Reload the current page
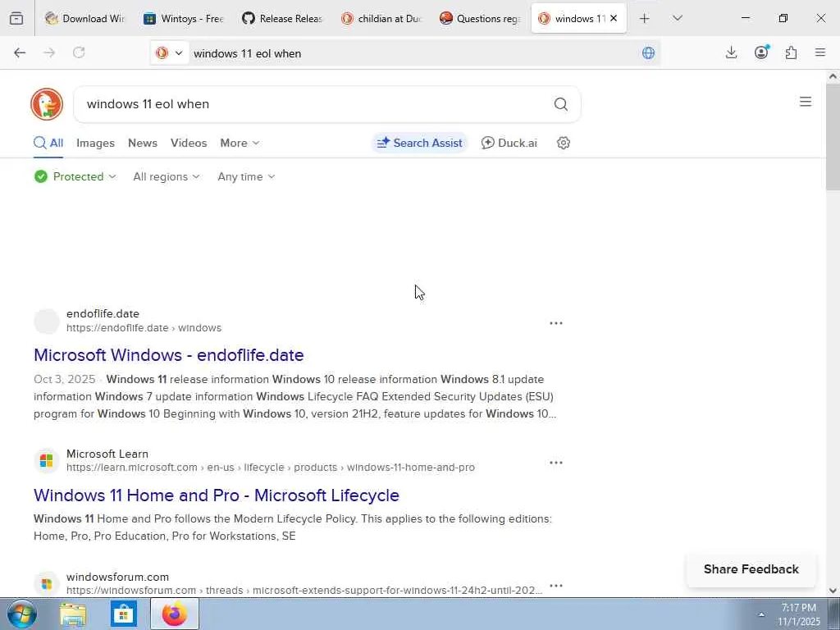 tap(79, 52)
